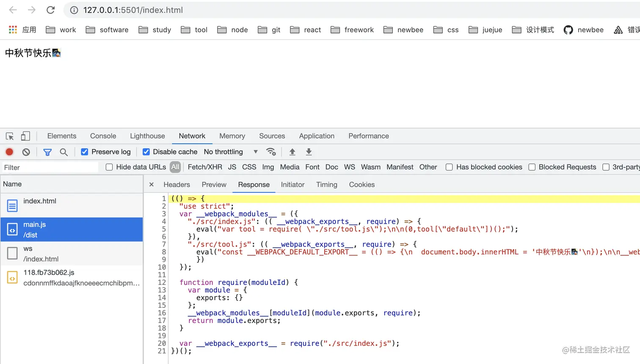Open the Lighthouse panel
Screen dimensions: 640x364
click(x=147, y=136)
